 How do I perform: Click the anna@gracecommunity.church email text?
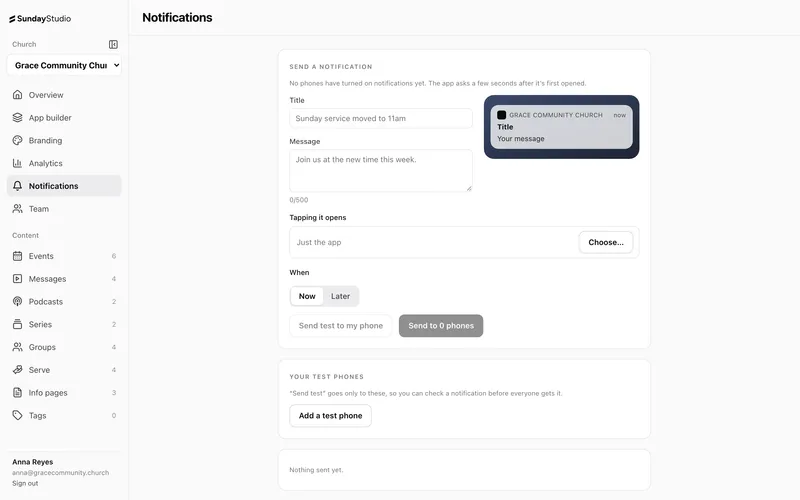(x=61, y=473)
